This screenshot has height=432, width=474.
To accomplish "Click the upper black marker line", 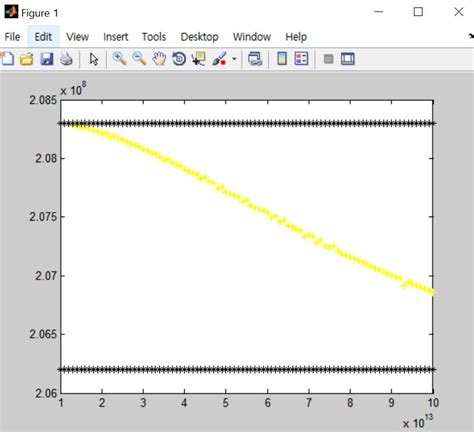I will pyautogui.click(x=247, y=124).
